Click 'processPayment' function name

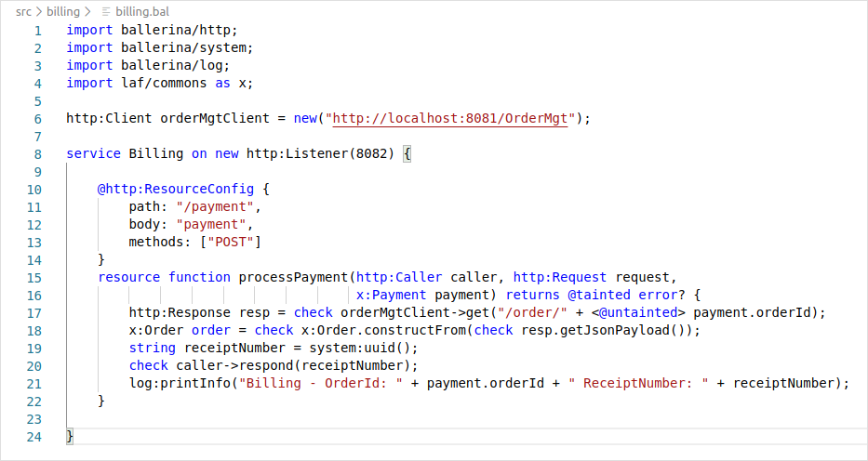click(x=293, y=278)
